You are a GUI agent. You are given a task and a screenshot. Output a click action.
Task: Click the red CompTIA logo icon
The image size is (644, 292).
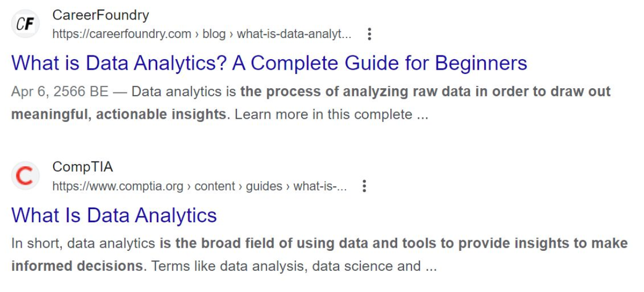point(25,176)
